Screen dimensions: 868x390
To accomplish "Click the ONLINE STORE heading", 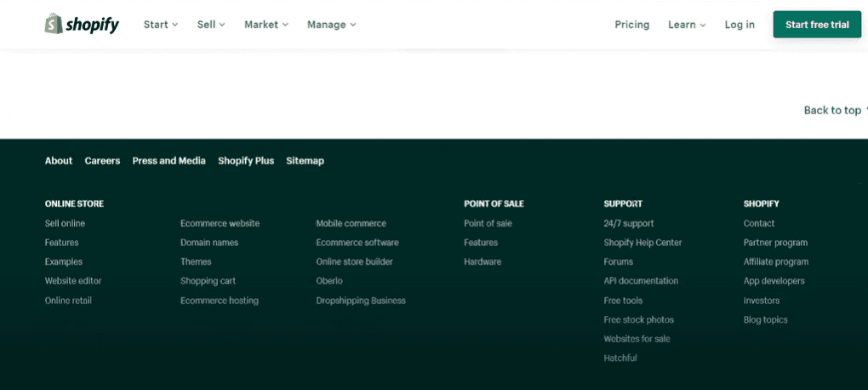I will pyautogui.click(x=74, y=204).
